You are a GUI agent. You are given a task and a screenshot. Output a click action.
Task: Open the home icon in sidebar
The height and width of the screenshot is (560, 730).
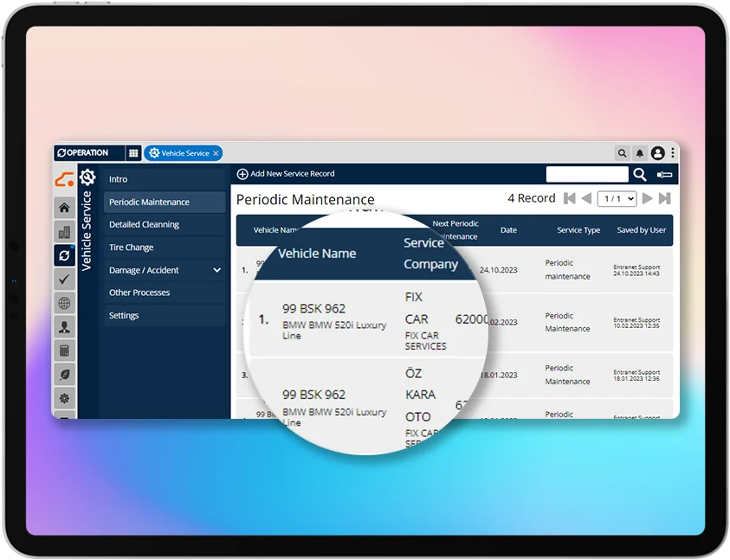[x=64, y=208]
